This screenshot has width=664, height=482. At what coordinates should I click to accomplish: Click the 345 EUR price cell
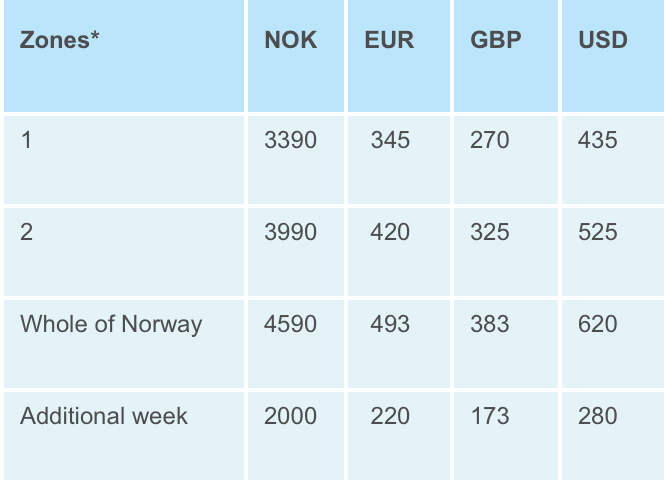tap(390, 140)
